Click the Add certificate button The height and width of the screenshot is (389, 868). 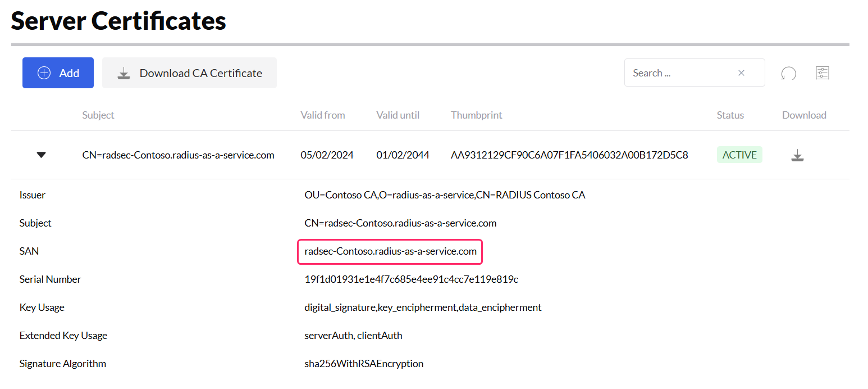pos(58,73)
